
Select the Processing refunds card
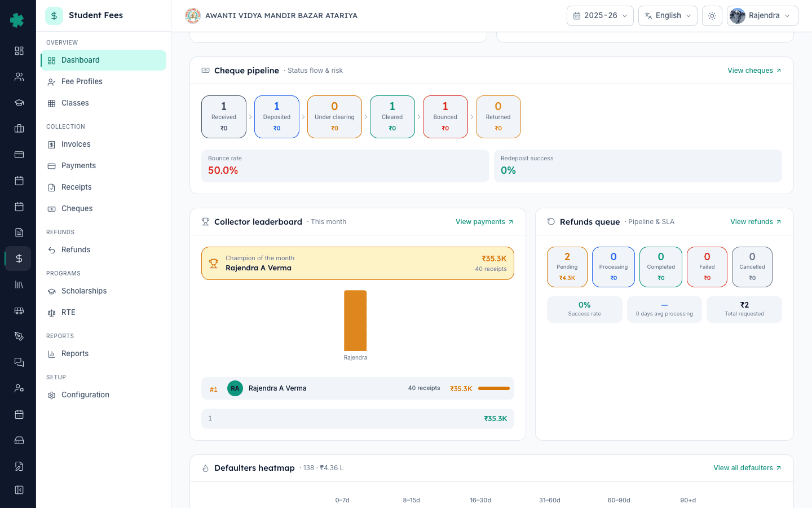click(x=614, y=267)
